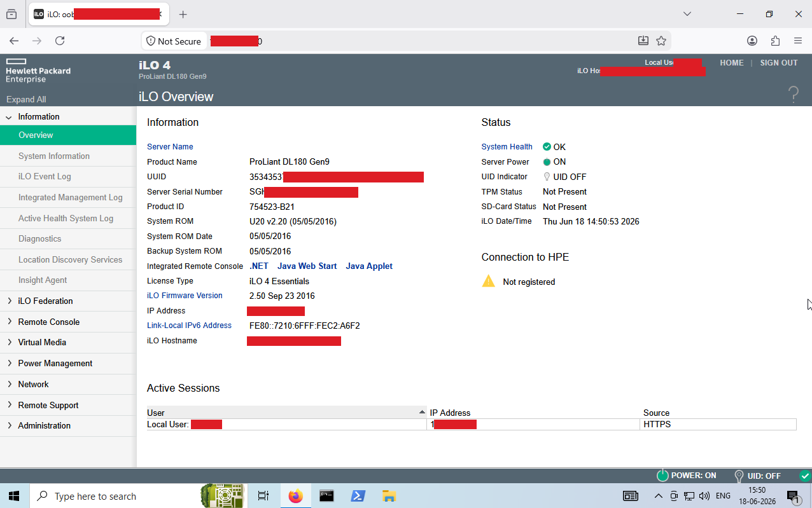Launch Java Applet console

click(x=369, y=266)
